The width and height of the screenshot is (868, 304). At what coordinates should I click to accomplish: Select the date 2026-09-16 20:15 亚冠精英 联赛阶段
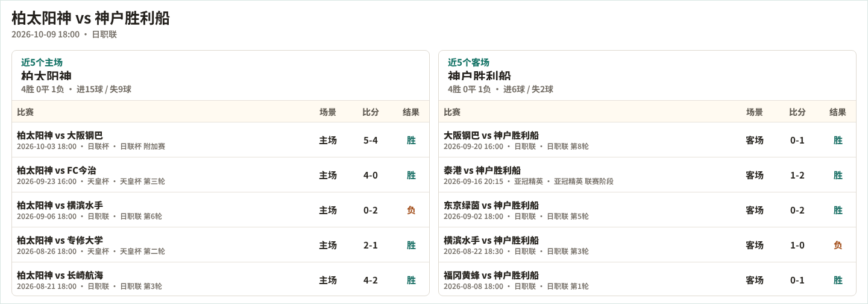(529, 182)
